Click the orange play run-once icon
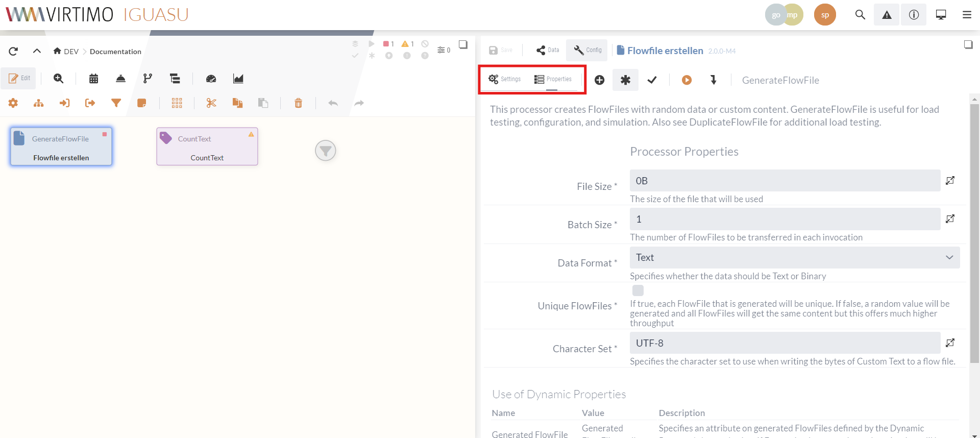Screen dimensions: 980x438 687,80
